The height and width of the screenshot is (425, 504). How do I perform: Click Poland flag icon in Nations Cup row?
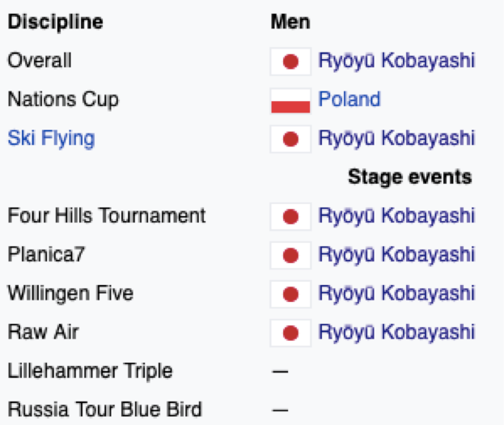(290, 100)
